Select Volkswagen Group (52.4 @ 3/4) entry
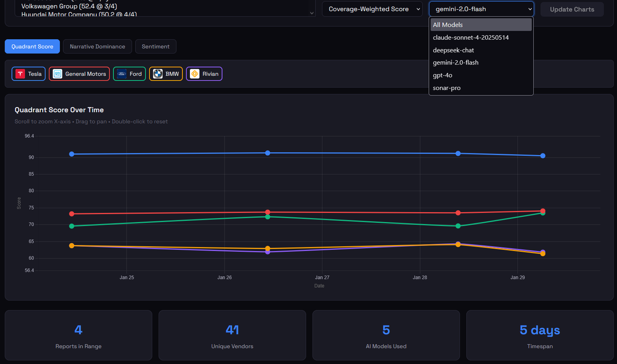The image size is (617, 364). pyautogui.click(x=69, y=6)
